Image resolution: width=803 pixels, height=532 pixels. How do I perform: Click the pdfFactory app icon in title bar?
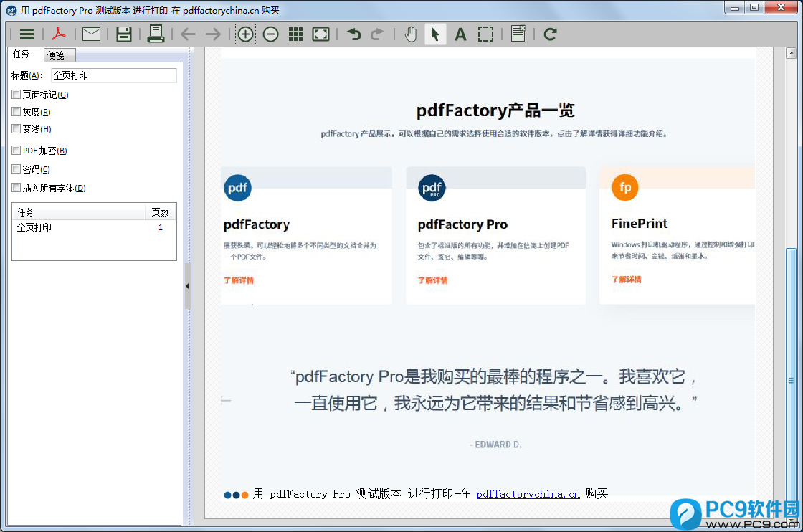click(11, 11)
